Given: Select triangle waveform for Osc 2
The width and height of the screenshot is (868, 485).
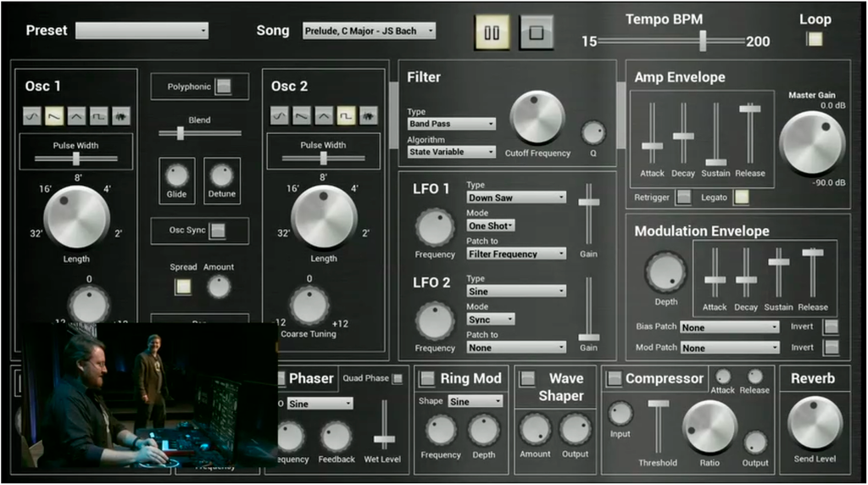Looking at the screenshot, I should point(324,115).
